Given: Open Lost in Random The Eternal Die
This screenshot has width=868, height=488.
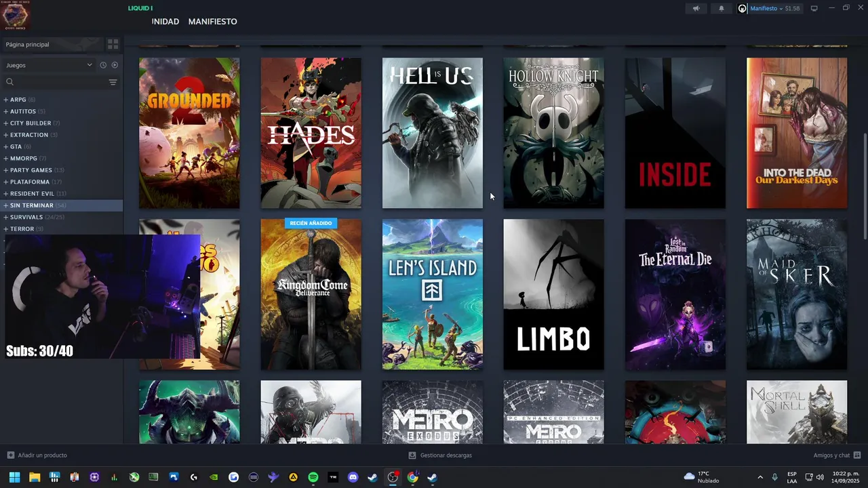Looking at the screenshot, I should tap(675, 294).
